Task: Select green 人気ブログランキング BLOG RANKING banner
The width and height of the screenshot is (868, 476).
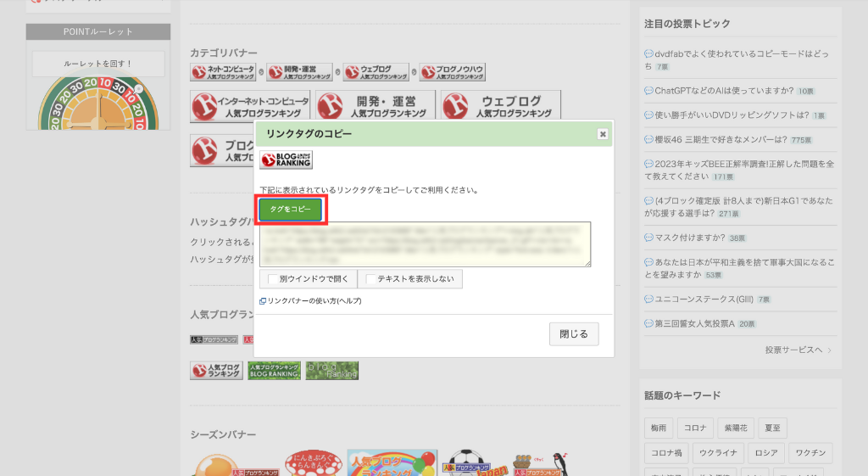Action: coord(274,371)
